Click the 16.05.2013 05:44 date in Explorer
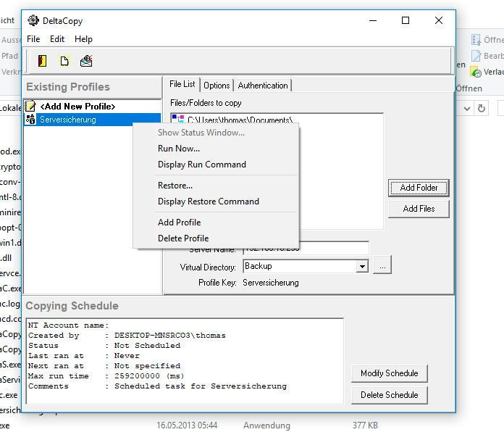Screen dimensions: 504x432 pos(187,425)
